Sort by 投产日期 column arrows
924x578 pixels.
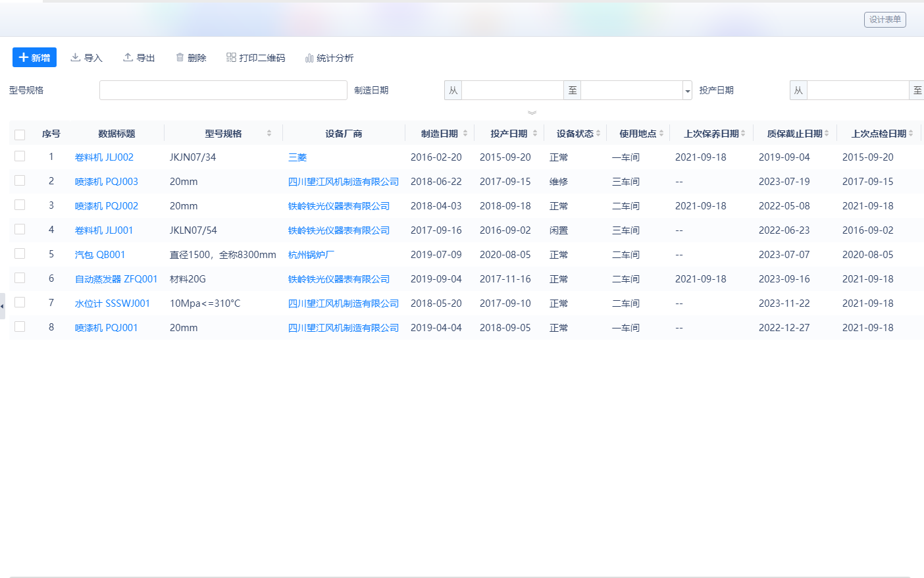[535, 134]
